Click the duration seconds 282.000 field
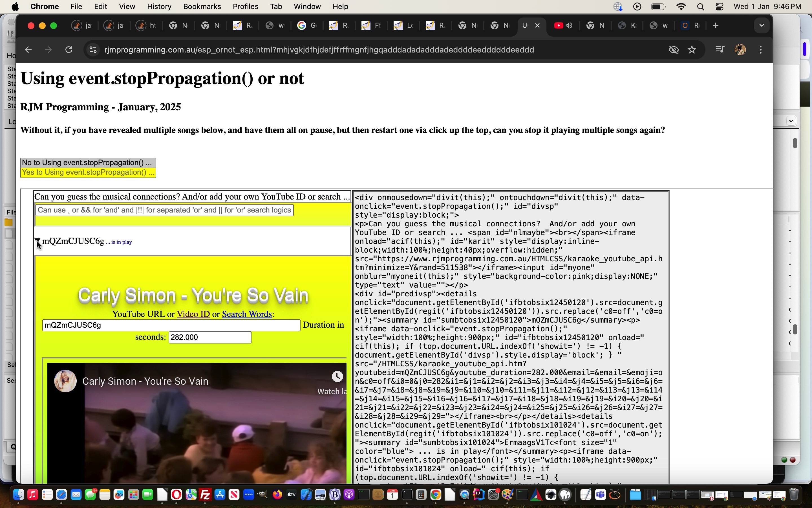812x508 pixels. [x=210, y=338]
